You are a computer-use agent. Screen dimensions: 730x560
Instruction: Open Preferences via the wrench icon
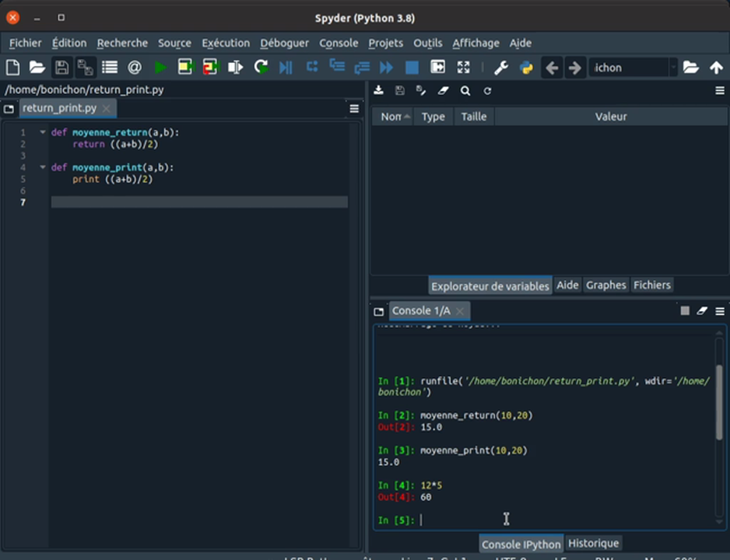click(x=501, y=68)
